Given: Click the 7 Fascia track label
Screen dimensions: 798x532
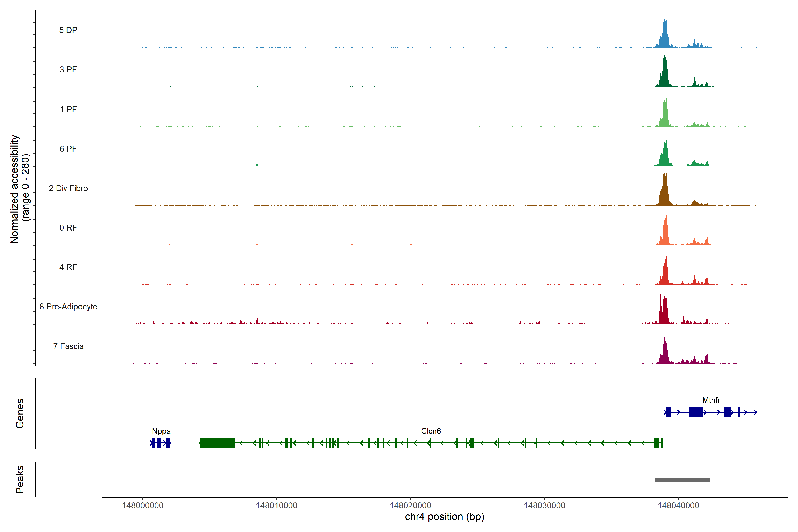Looking at the screenshot, I should [x=68, y=346].
